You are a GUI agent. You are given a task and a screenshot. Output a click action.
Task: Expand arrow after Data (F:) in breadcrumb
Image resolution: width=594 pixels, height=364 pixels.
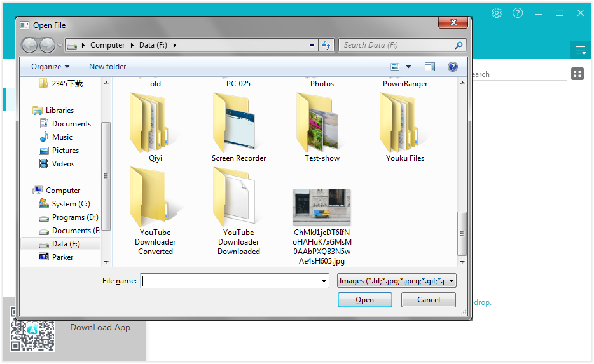pos(175,45)
